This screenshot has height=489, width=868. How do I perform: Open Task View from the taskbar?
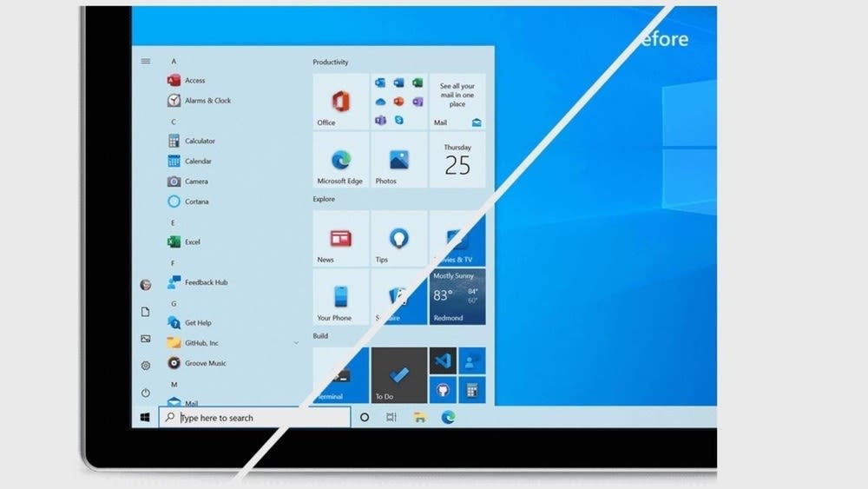pyautogui.click(x=391, y=418)
